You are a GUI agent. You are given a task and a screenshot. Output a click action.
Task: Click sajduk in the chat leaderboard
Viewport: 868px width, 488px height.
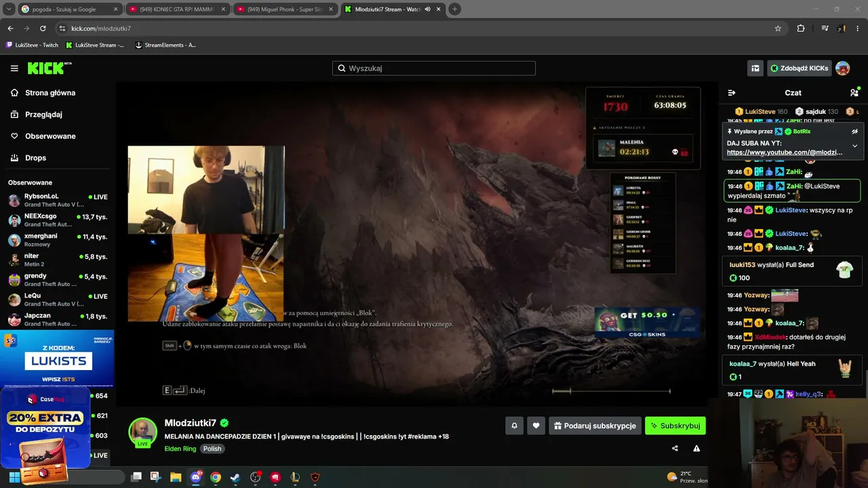816,112
